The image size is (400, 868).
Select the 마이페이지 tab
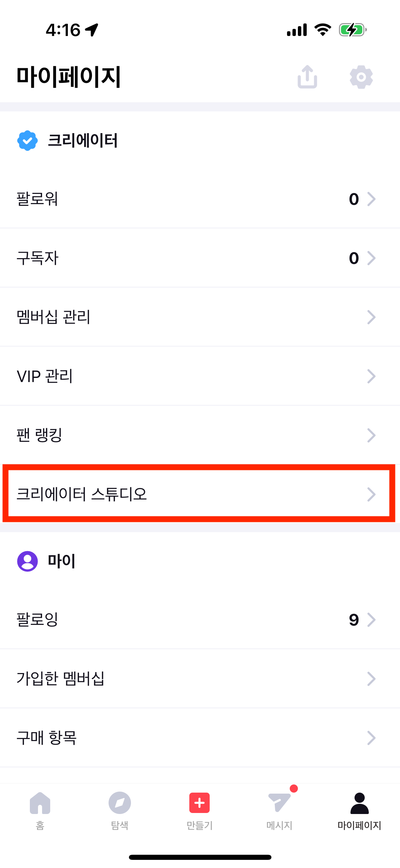[359, 811]
